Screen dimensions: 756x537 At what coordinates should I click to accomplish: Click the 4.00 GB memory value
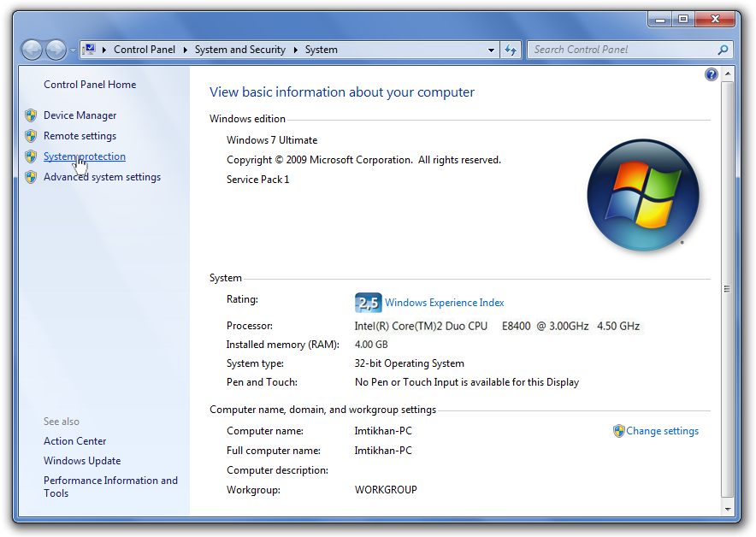[371, 345]
